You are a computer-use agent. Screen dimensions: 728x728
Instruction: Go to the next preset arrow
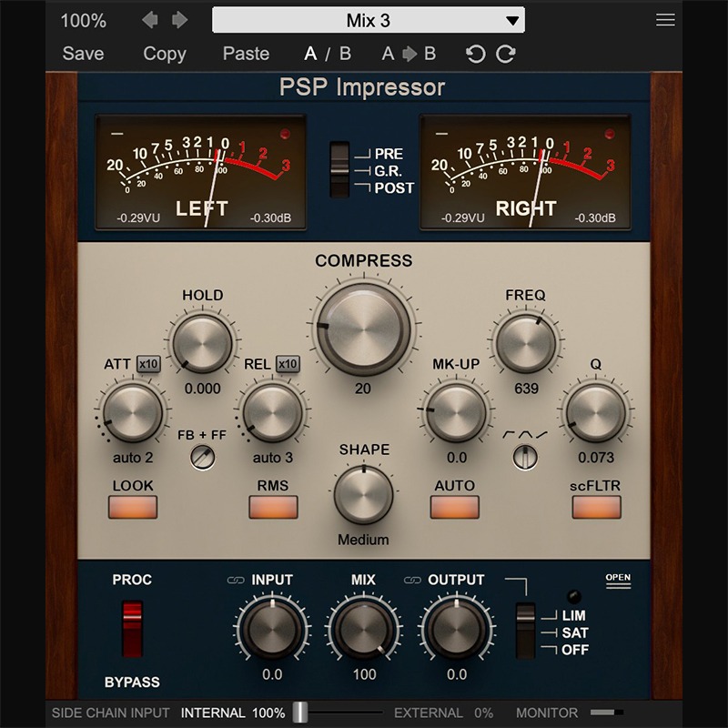pyautogui.click(x=179, y=20)
